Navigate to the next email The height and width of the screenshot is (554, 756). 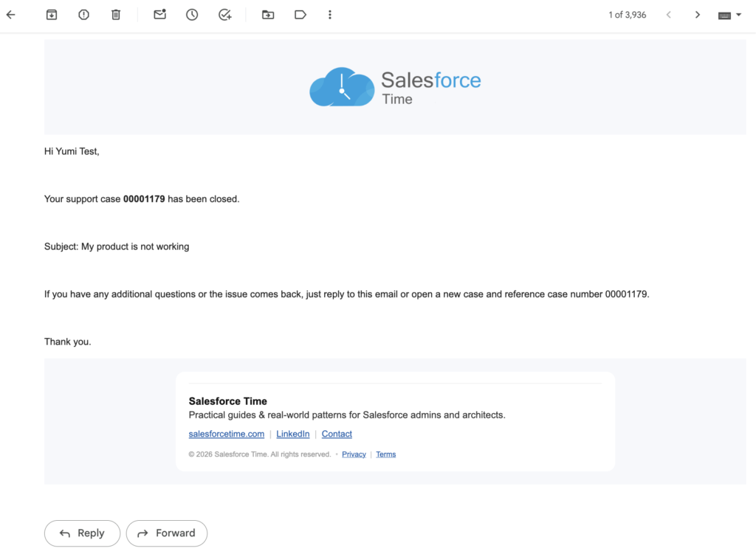point(697,14)
